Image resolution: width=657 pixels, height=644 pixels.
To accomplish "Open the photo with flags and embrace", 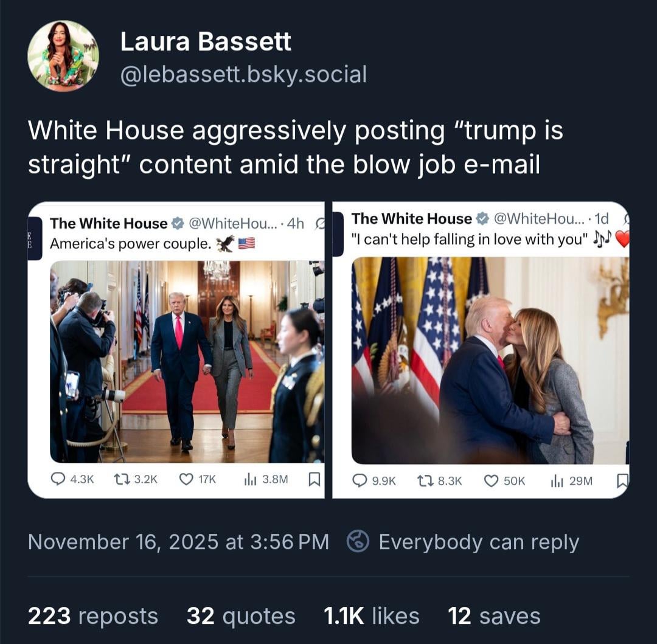I will pos(490,361).
